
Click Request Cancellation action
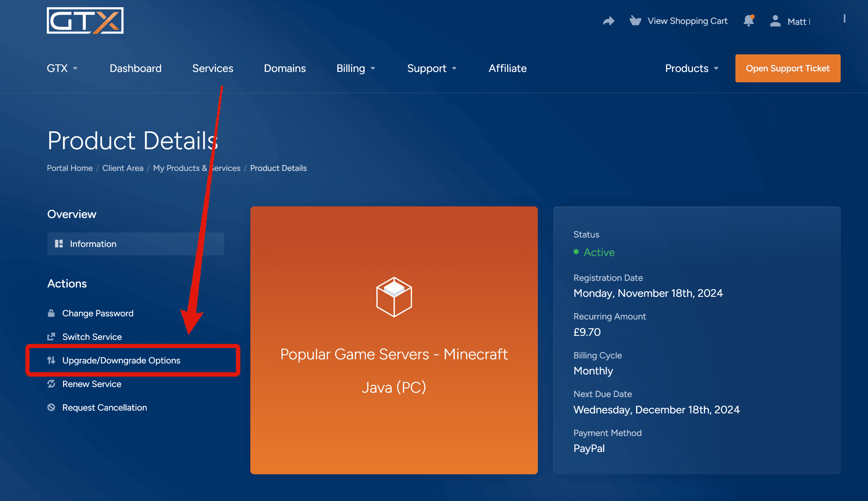(105, 407)
